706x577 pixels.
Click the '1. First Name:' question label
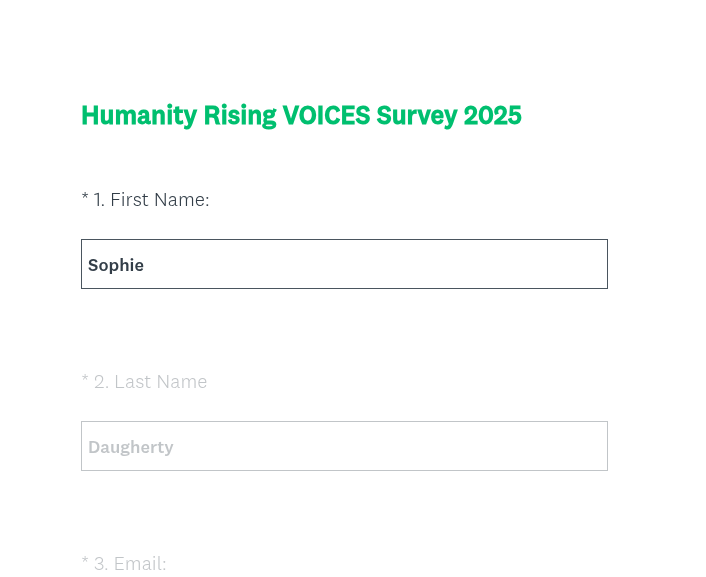[151, 200]
